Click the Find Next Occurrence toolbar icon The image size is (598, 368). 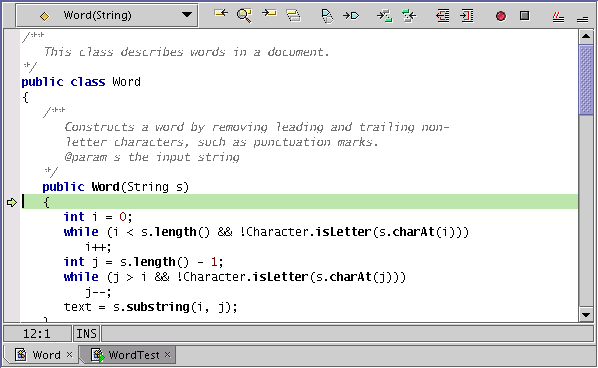coord(269,14)
